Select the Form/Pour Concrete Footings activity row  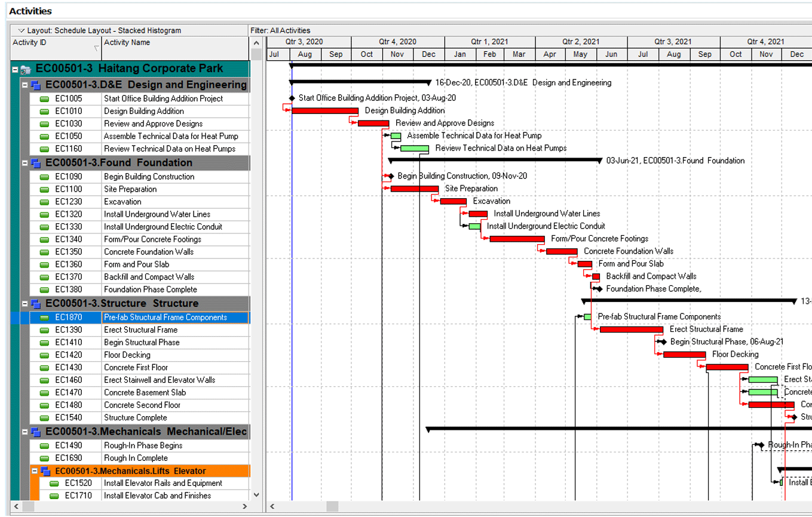(x=152, y=239)
